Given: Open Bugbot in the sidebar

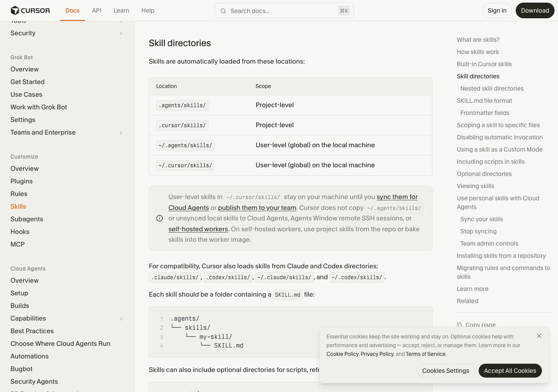Looking at the screenshot, I should coord(21,369).
